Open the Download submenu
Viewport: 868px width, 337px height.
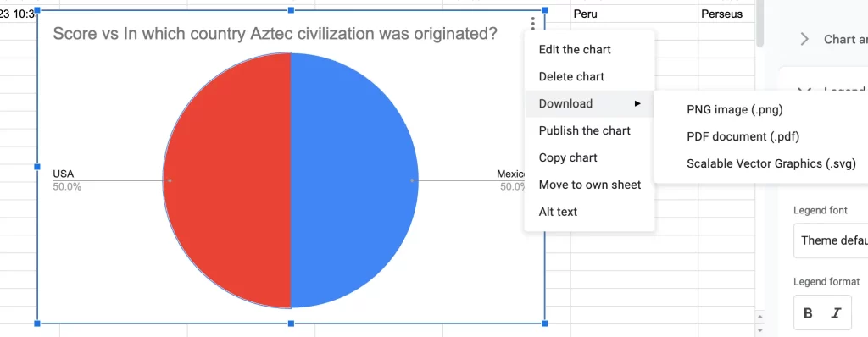(590, 103)
